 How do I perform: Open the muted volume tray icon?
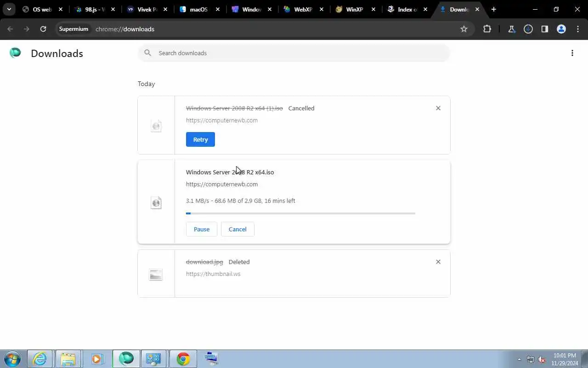[x=542, y=359]
